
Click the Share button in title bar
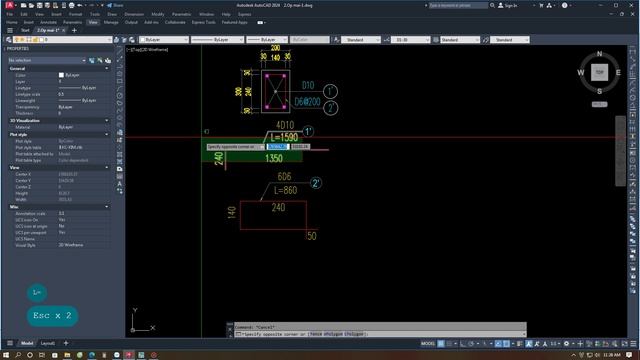tap(115, 5)
